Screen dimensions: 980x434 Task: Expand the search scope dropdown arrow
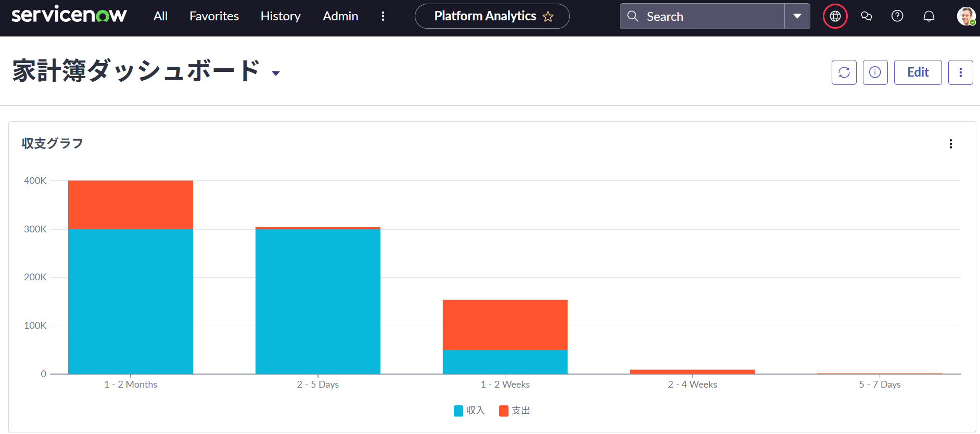coord(797,16)
